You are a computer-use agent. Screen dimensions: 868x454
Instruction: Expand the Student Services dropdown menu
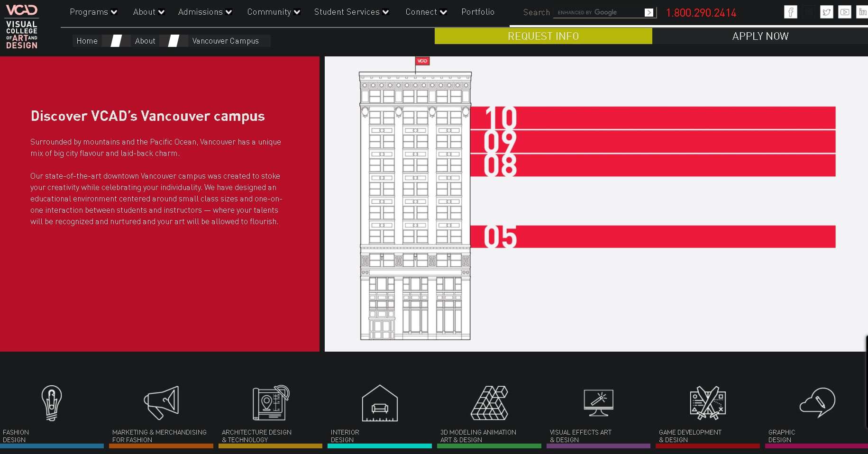(351, 12)
